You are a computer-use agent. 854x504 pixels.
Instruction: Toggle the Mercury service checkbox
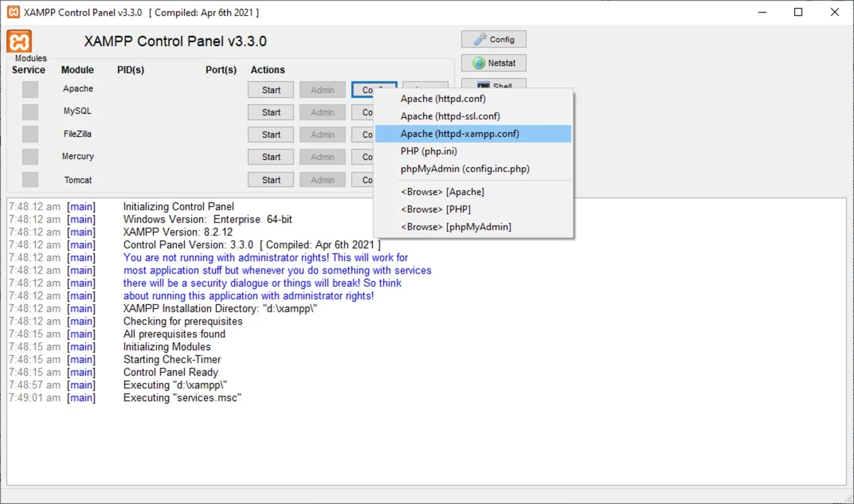pos(30,157)
